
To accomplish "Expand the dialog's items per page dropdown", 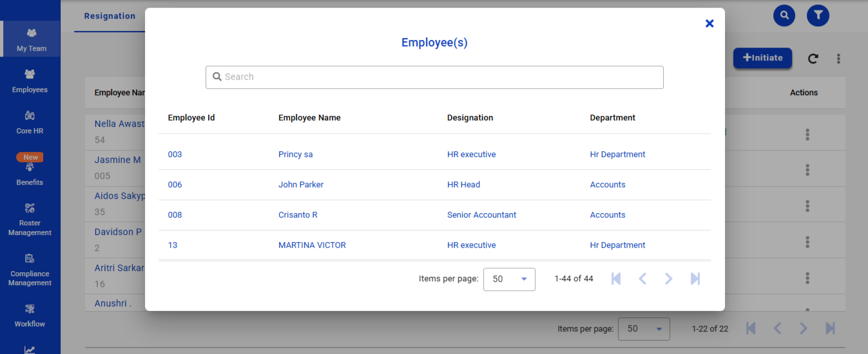I will click(x=509, y=279).
